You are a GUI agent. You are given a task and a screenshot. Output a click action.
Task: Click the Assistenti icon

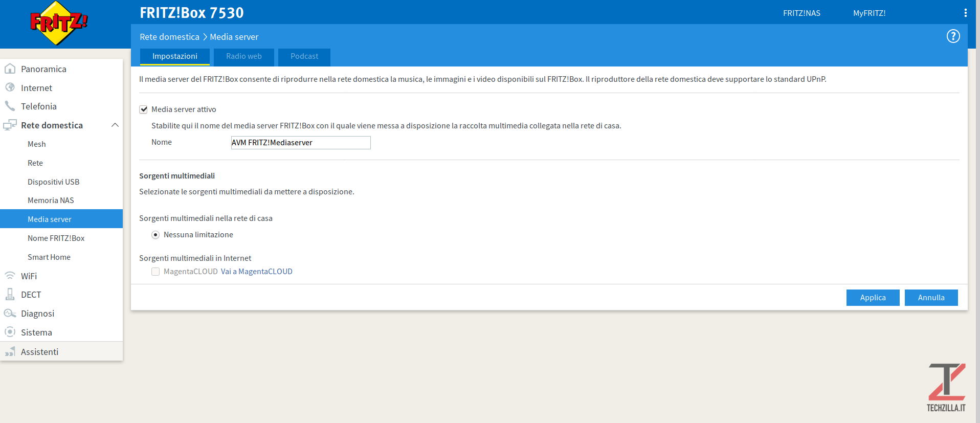click(x=10, y=351)
